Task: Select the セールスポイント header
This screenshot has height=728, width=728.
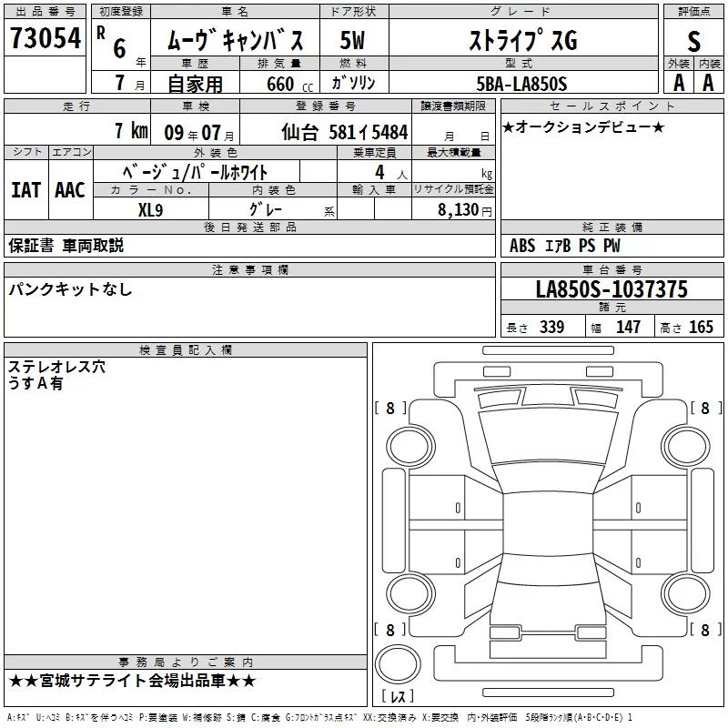Action: (612, 106)
